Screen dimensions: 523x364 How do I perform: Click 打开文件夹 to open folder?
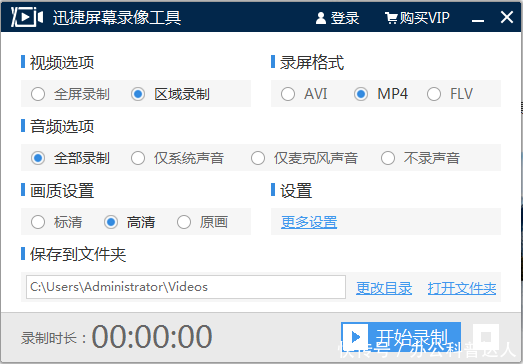462,288
